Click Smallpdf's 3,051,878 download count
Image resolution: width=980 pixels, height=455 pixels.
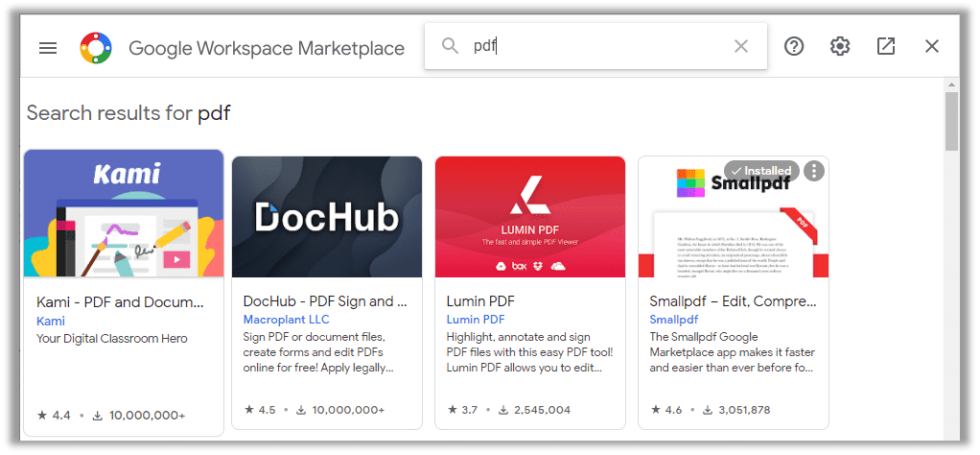[736, 410]
